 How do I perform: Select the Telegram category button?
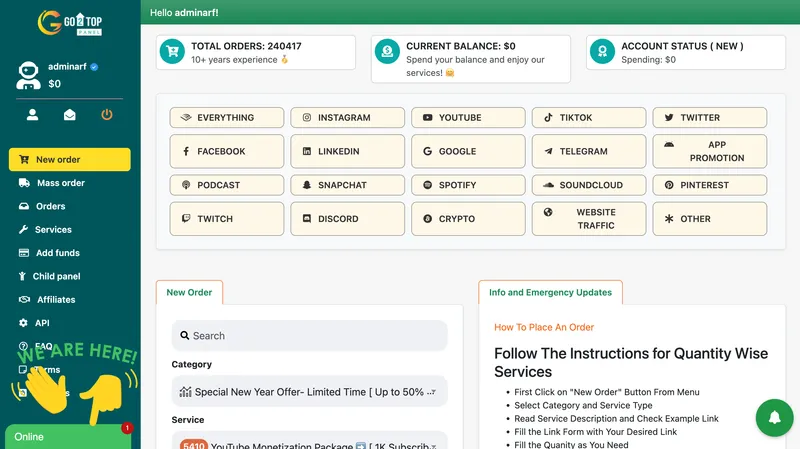click(589, 151)
